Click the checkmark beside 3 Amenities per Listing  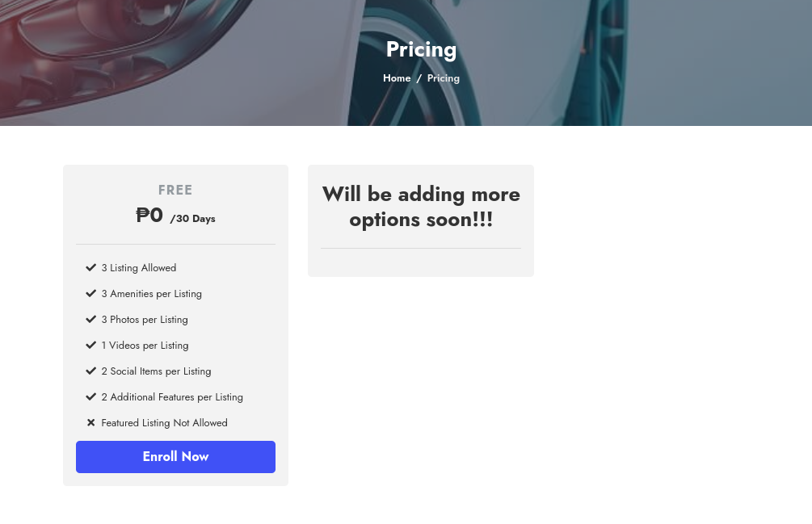point(90,293)
